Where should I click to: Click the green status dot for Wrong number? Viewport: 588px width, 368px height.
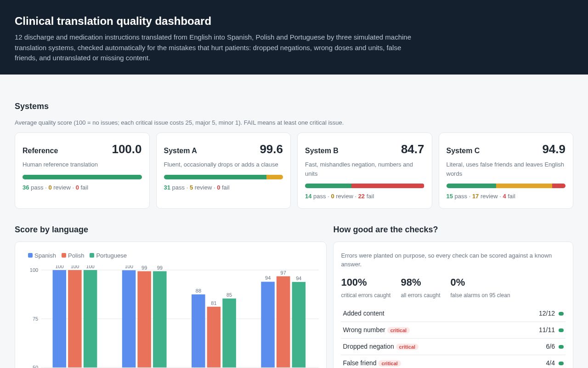tap(561, 330)
